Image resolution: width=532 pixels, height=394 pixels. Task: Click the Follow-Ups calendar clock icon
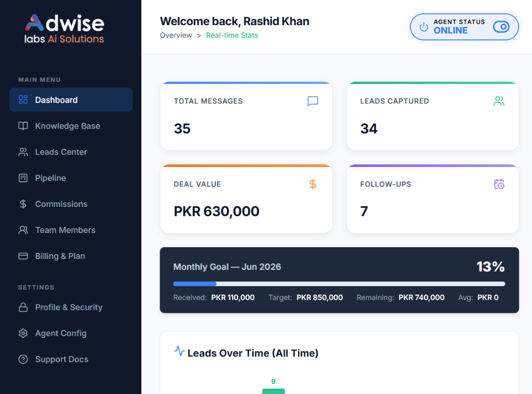[x=499, y=184]
